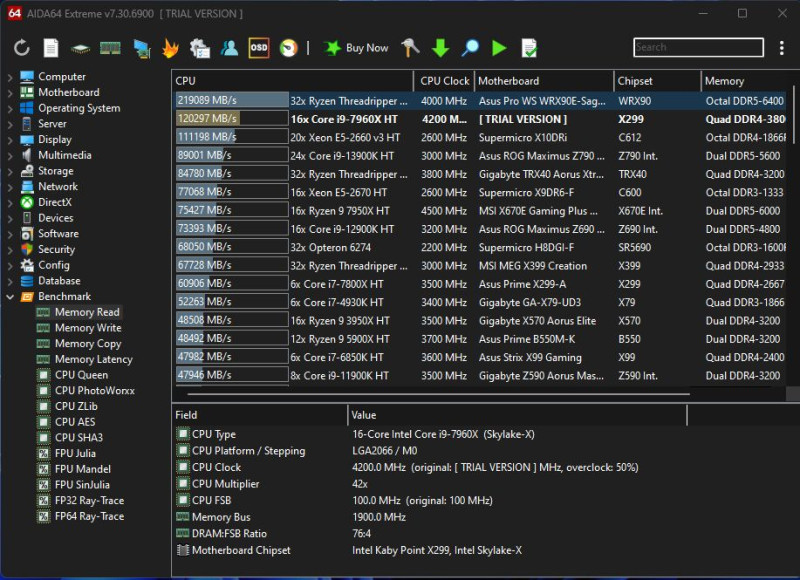800x580 pixels.
Task: Open the Memory Latency benchmark
Action: point(93,360)
